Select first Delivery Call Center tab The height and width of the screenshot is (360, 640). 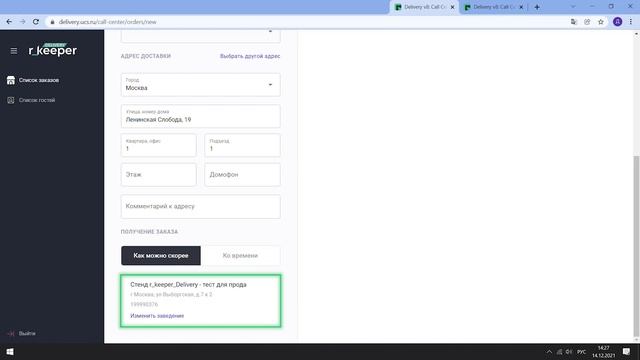click(424, 7)
